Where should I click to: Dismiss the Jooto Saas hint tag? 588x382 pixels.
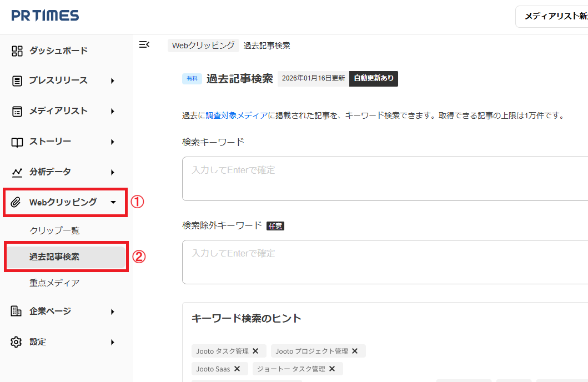(237, 368)
